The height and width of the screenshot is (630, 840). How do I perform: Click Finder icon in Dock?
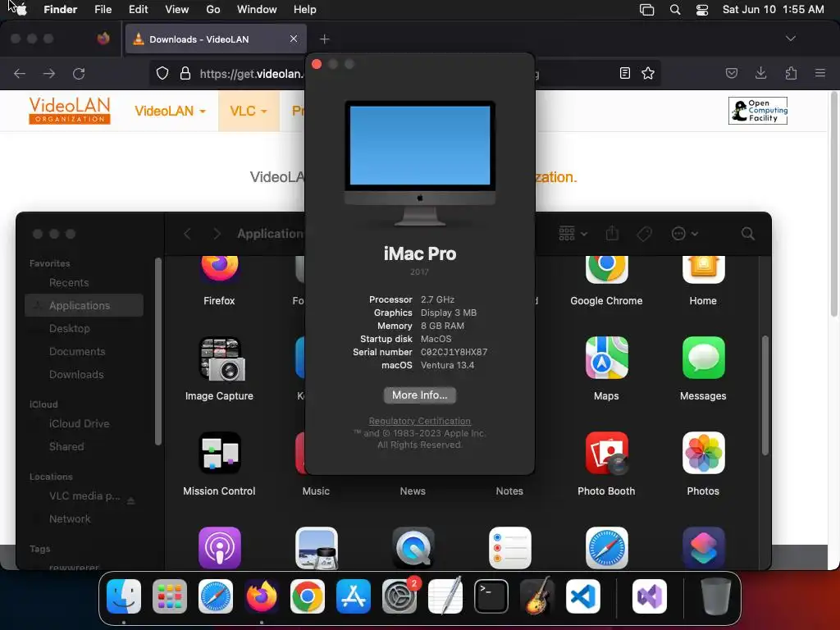[124, 596]
